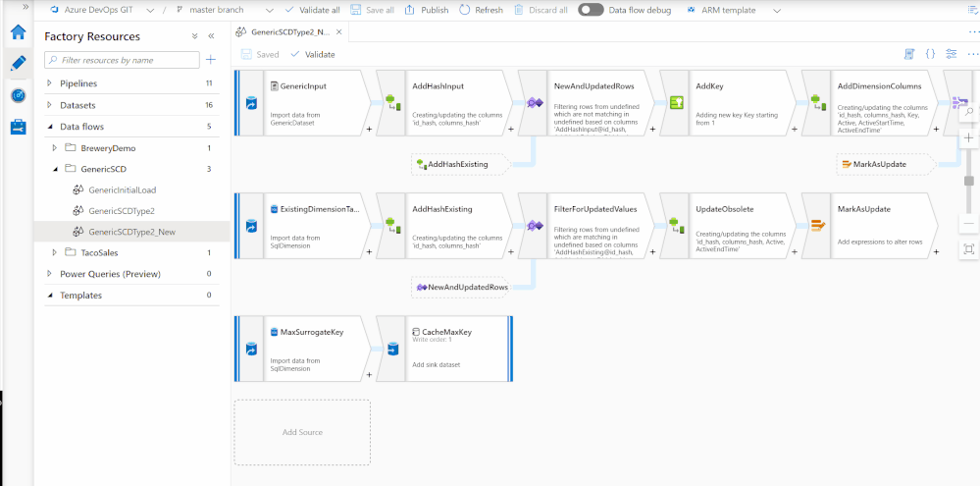Expand Pipelines tree node

pos(49,83)
